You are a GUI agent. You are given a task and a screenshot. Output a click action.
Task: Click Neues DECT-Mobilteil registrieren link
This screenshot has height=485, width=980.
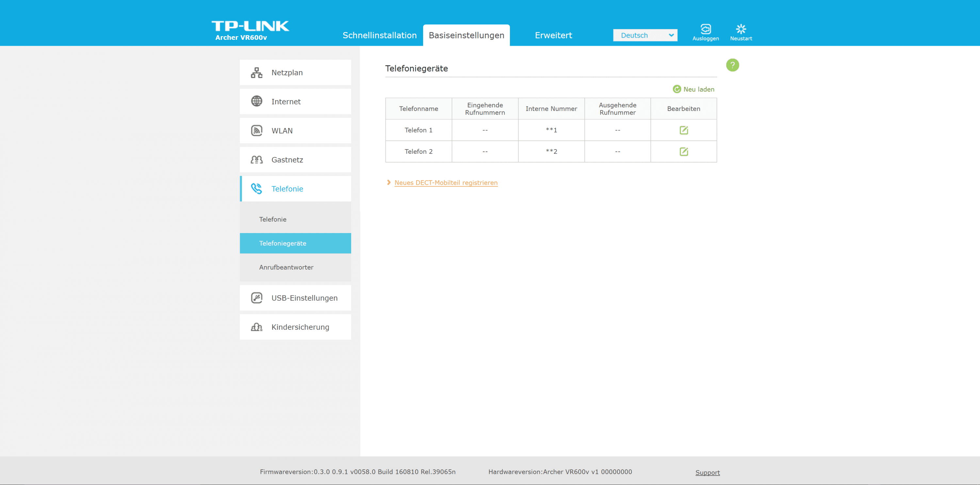point(446,183)
